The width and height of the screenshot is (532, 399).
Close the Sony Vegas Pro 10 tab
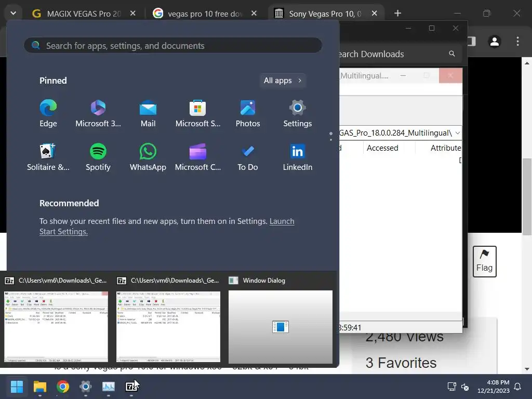click(374, 13)
